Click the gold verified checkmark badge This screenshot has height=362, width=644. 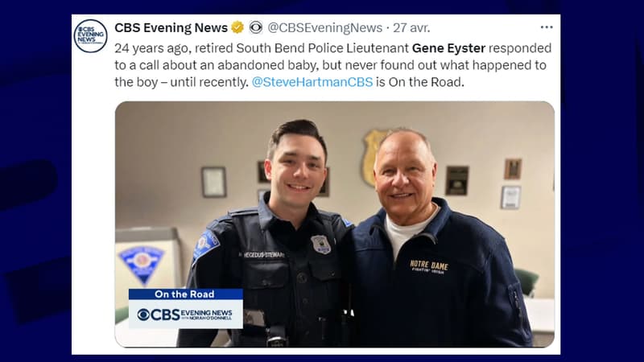(237, 27)
